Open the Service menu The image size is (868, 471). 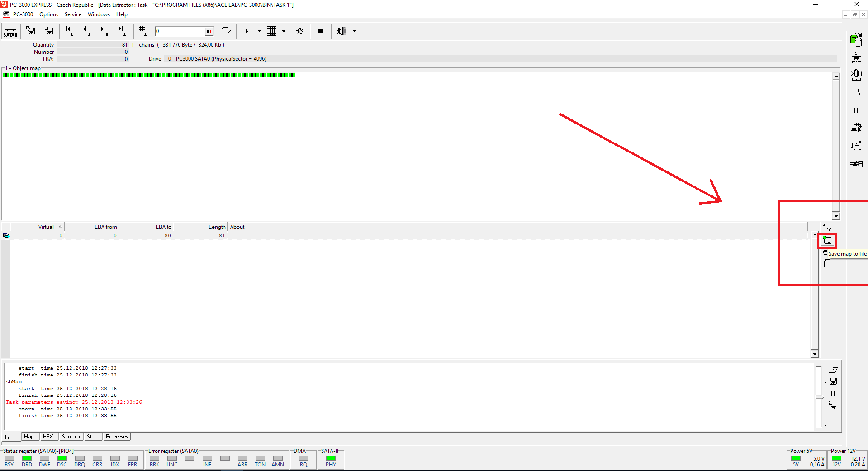click(73, 14)
